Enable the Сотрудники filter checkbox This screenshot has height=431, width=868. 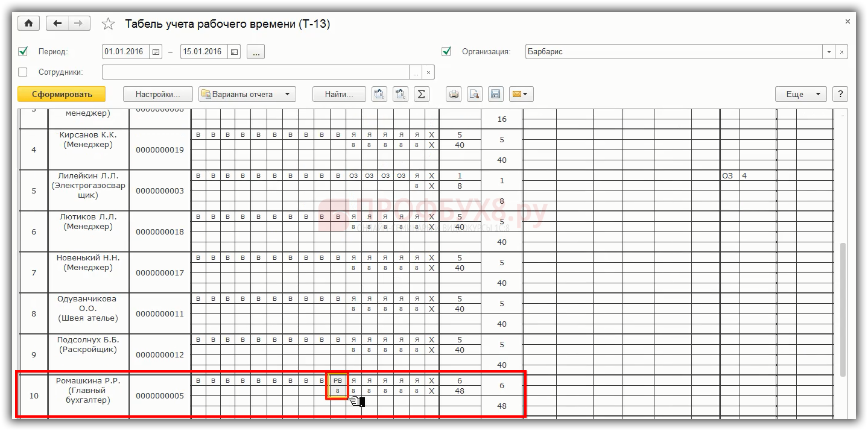point(24,72)
